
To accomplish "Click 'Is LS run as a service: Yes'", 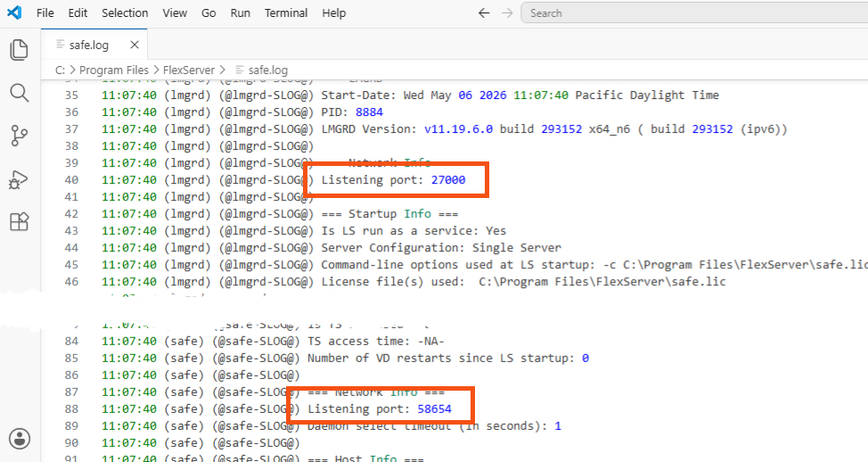I will 414,230.
